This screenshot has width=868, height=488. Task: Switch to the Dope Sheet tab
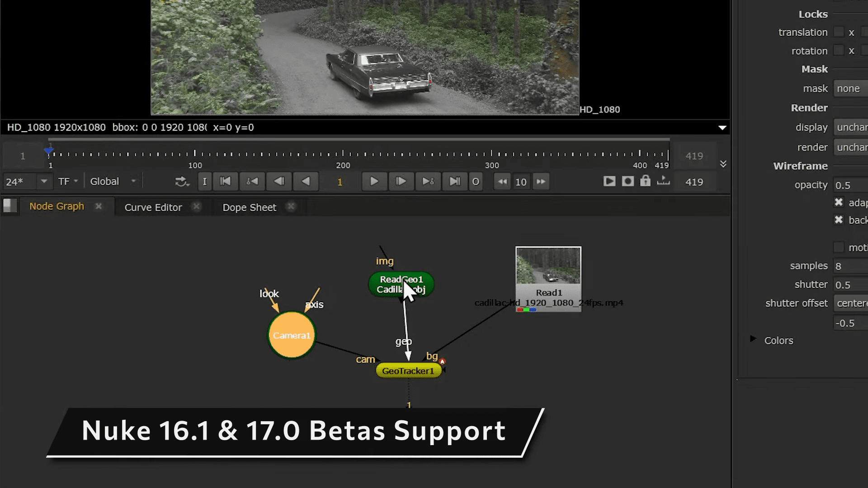(x=249, y=207)
